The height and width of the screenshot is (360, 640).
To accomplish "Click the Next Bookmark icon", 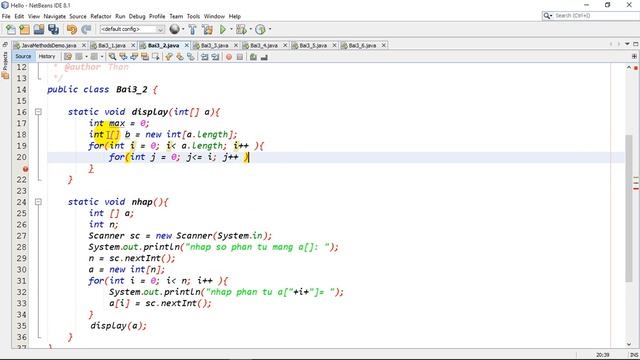I will click(180, 57).
